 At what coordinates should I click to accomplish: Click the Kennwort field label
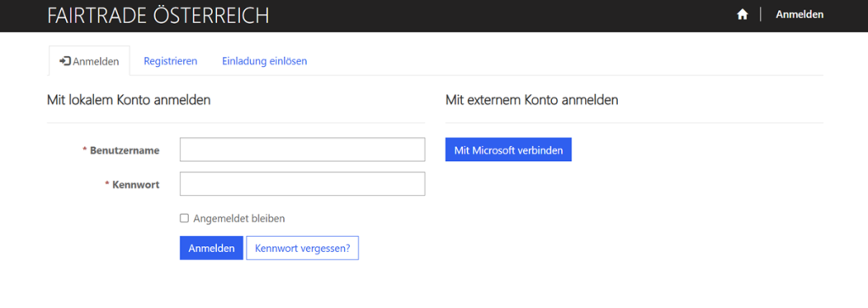point(136,184)
